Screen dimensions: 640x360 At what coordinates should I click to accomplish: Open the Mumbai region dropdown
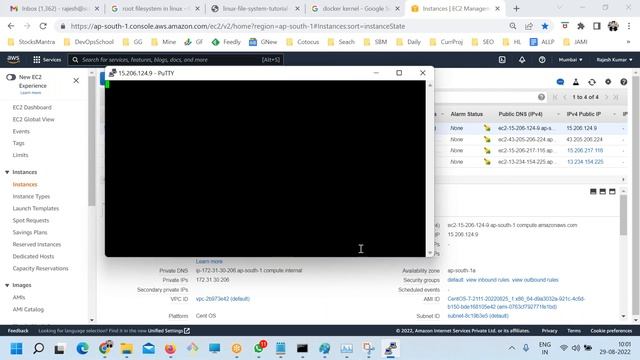click(x=570, y=60)
